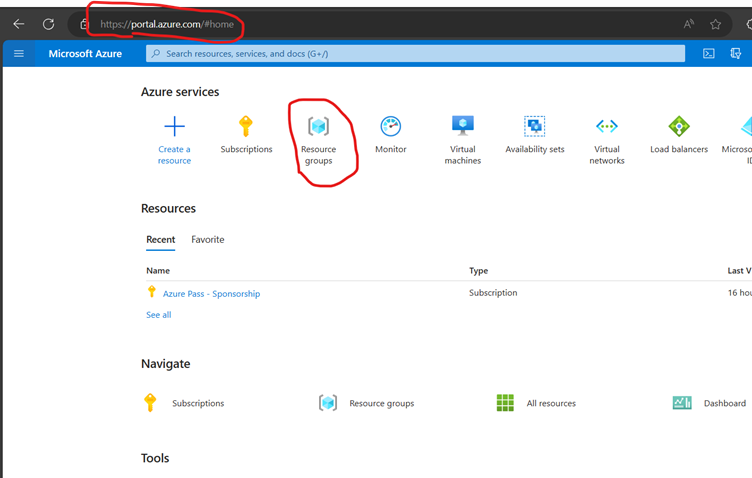Open Virtual networks service icon
The width and height of the screenshot is (752, 478).
tap(607, 127)
